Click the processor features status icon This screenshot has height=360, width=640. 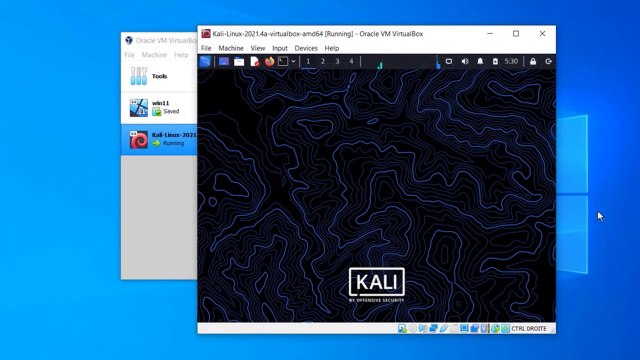point(484,328)
